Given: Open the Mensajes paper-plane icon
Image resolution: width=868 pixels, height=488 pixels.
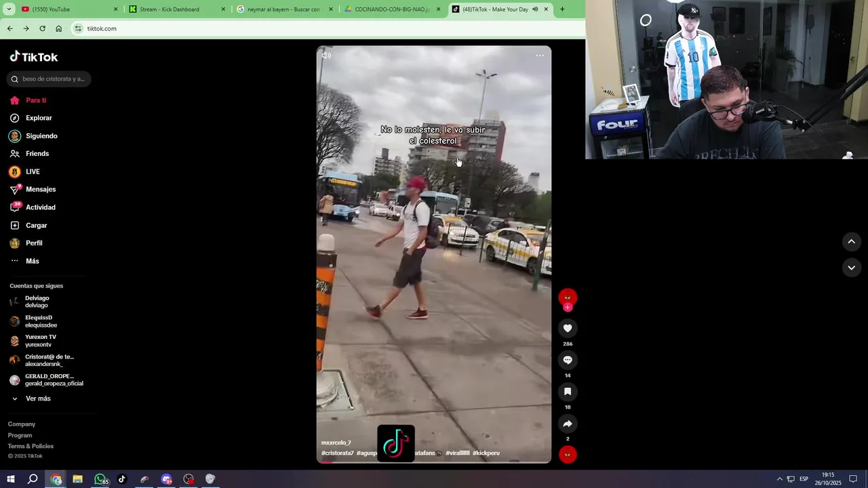Looking at the screenshot, I should coord(14,190).
